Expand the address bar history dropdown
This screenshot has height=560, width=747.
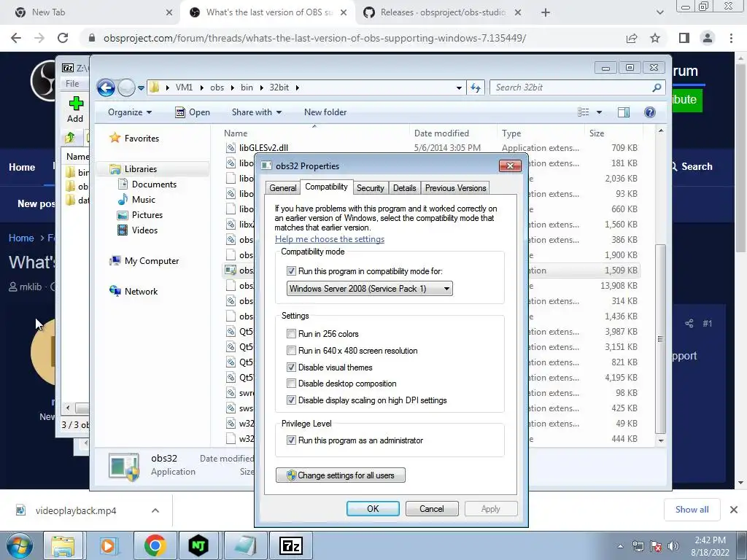click(x=459, y=87)
